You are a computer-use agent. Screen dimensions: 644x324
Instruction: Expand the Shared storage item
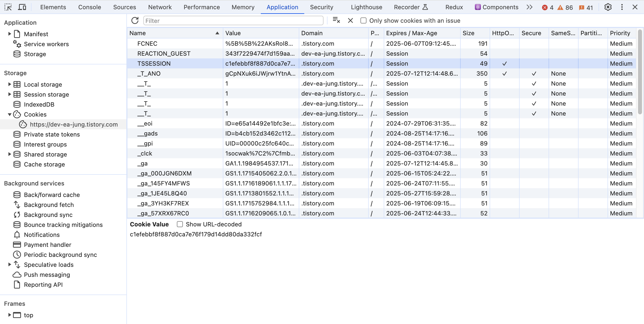click(9, 154)
